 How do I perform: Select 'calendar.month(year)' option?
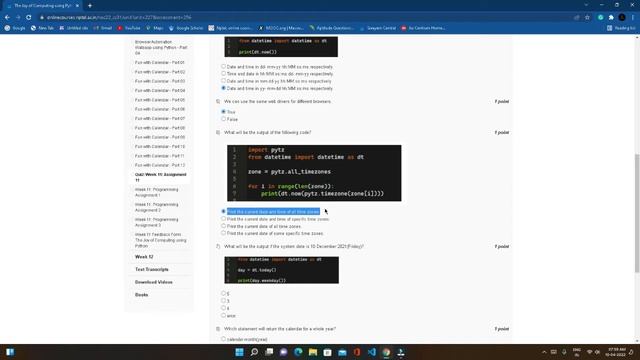[223, 339]
